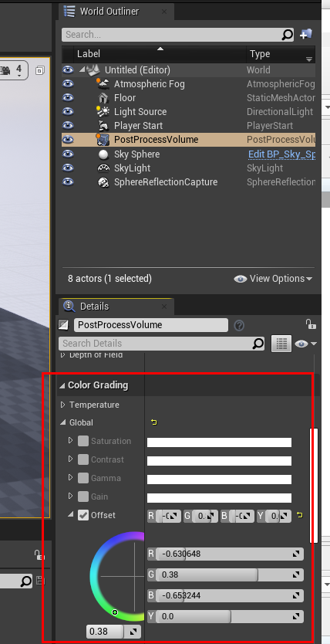This screenshot has height=644, width=330.
Task: Toggle Untitled (Editor) world visibility eye
Action: point(68,70)
